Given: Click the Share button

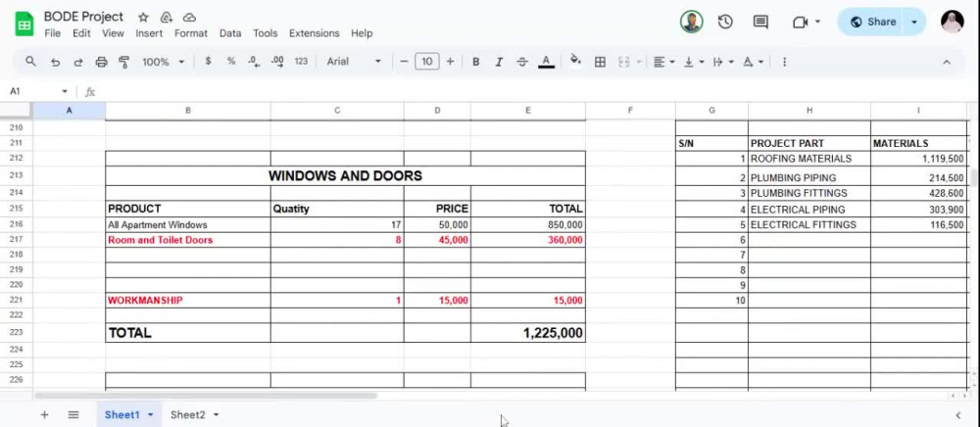Looking at the screenshot, I should click(873, 22).
